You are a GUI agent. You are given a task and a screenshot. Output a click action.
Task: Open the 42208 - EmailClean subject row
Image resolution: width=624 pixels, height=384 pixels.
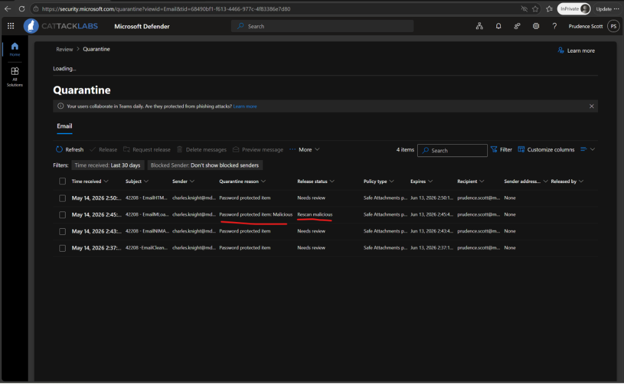tap(146, 248)
